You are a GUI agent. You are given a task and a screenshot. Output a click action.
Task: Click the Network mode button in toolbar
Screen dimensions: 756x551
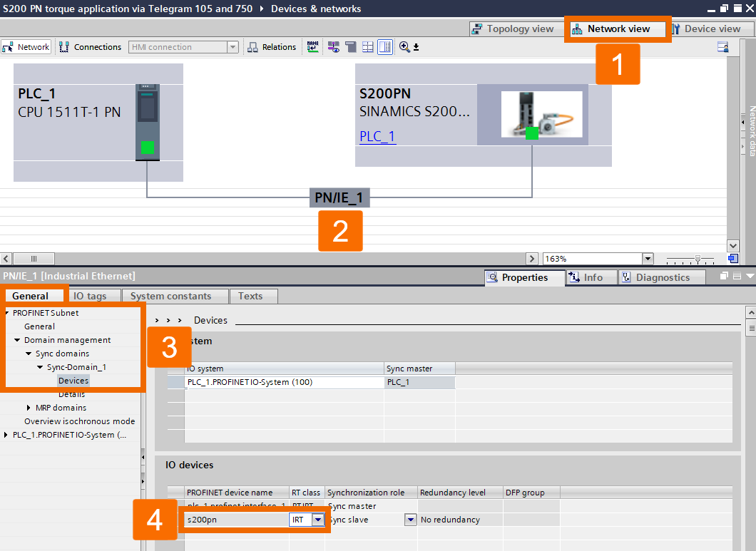[x=26, y=47]
